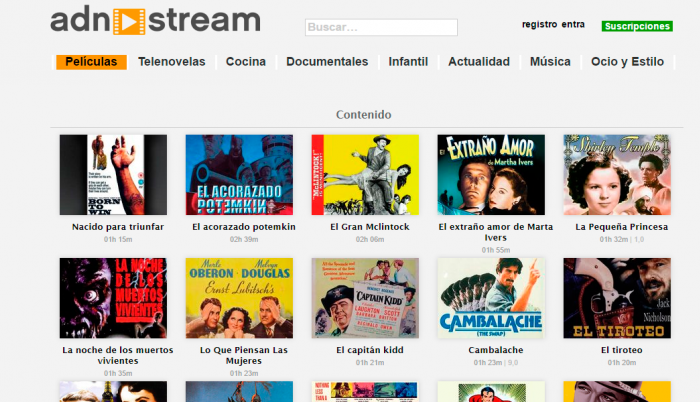Click the green Suscripciones button
This screenshot has height=402, width=700.
click(x=637, y=26)
